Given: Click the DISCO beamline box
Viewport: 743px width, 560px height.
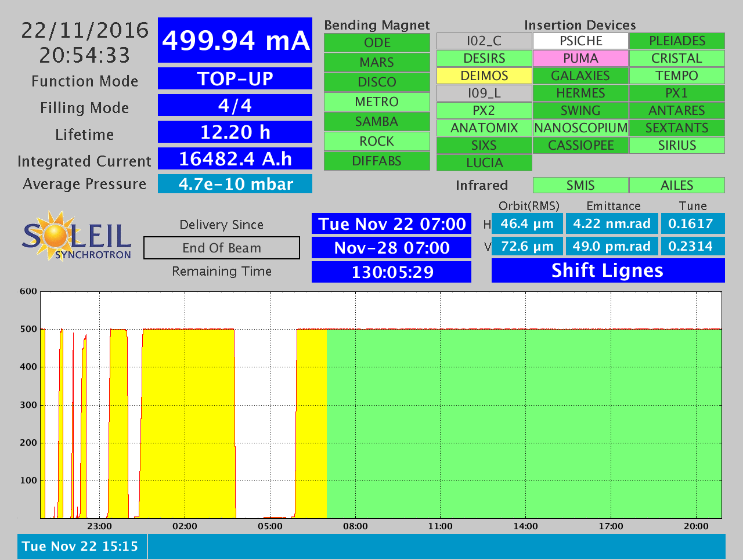Looking at the screenshot, I should point(377,82).
